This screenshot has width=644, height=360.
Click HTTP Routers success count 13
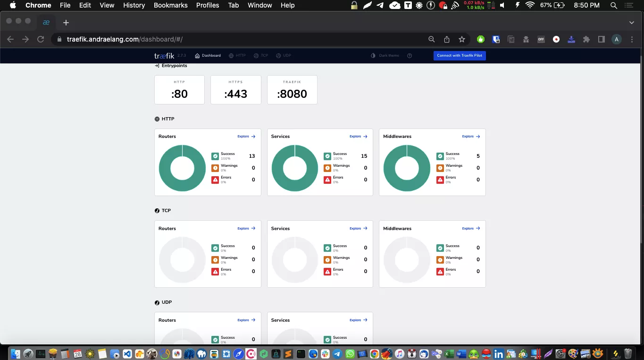[x=252, y=156]
